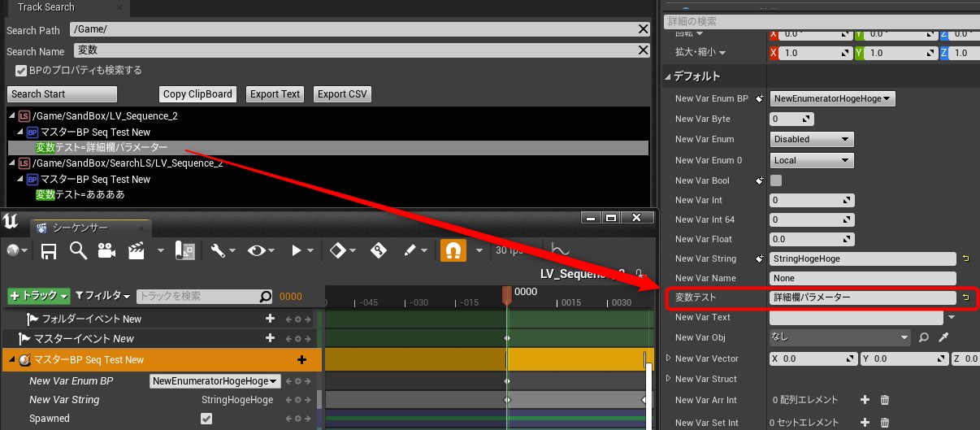This screenshot has height=430, width=980.
Task: Click the clapperboard render movie icon
Action: (x=136, y=251)
